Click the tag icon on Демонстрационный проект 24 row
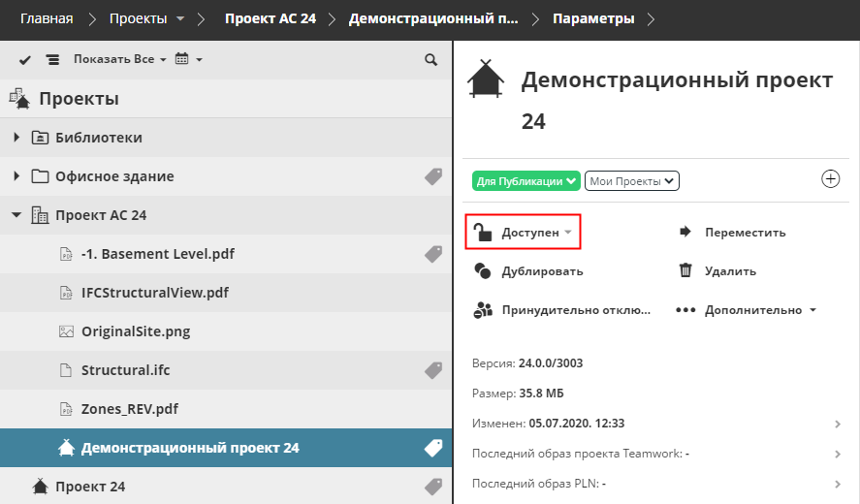The image size is (860, 504). 433,448
